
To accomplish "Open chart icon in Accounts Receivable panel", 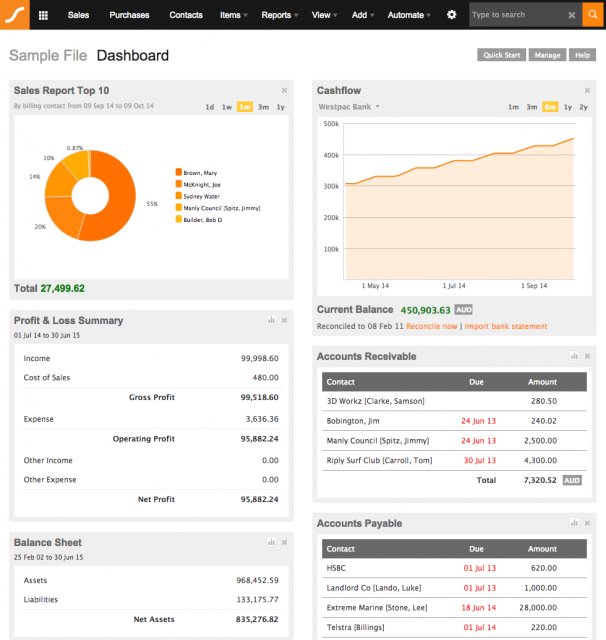I will (x=574, y=356).
